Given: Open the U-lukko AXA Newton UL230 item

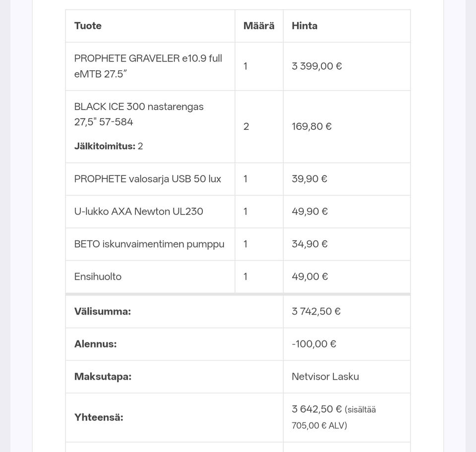Looking at the screenshot, I should pos(139,212).
